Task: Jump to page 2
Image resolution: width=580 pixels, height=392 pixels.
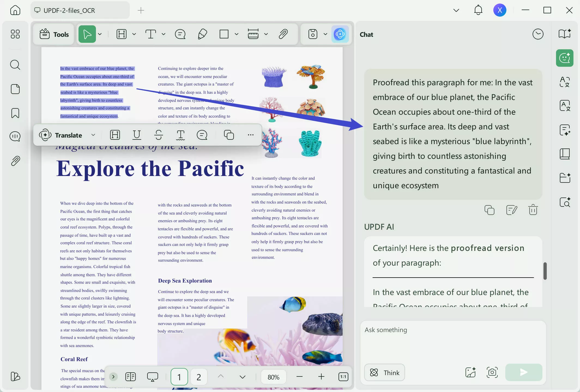Action: 199,377
